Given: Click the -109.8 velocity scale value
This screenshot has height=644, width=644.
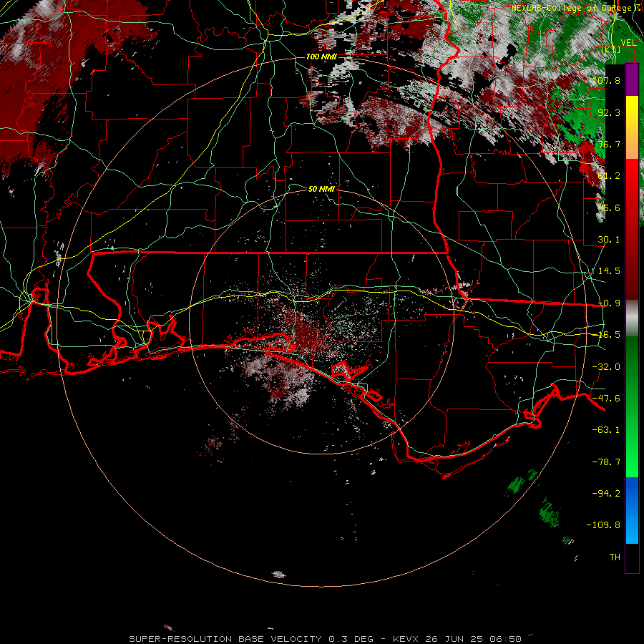Looking at the screenshot, I should 604,525.
